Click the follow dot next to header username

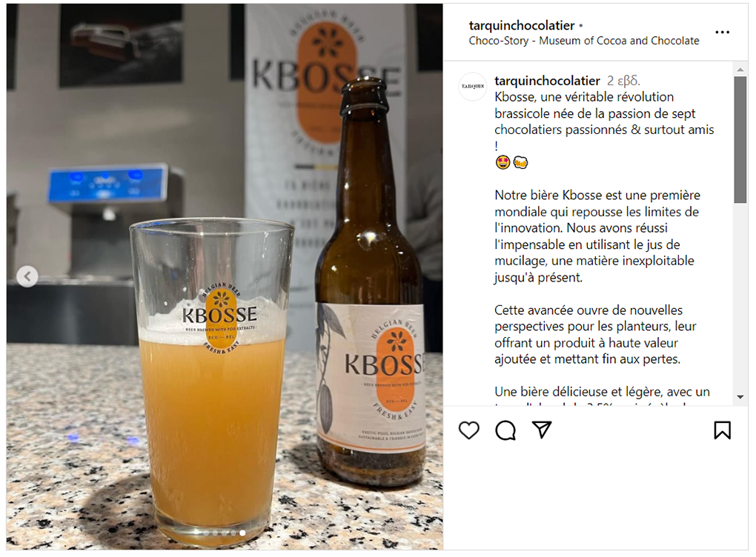[580, 25]
